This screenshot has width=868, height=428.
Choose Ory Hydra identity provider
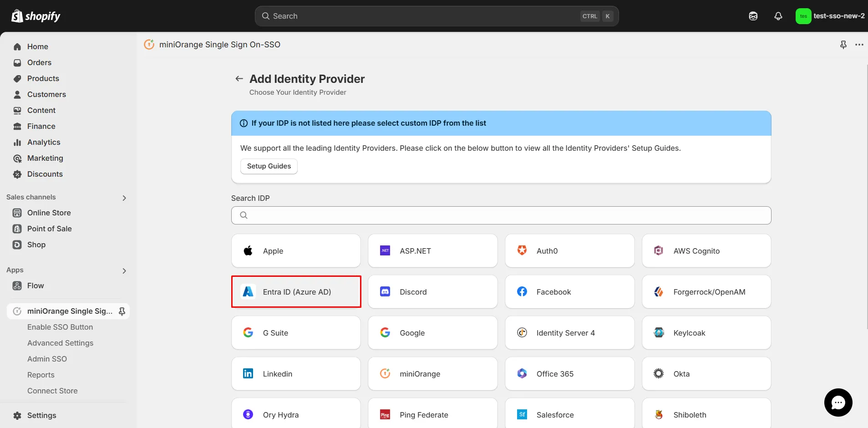tap(296, 413)
